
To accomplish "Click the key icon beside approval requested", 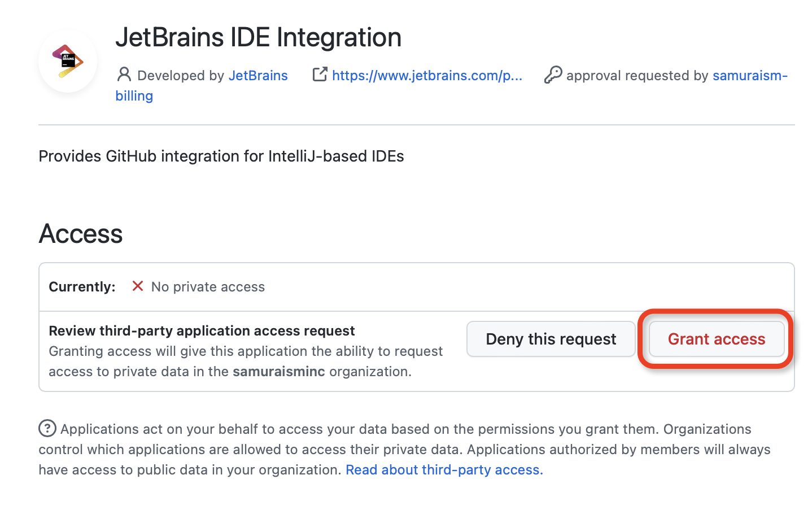I will (553, 75).
